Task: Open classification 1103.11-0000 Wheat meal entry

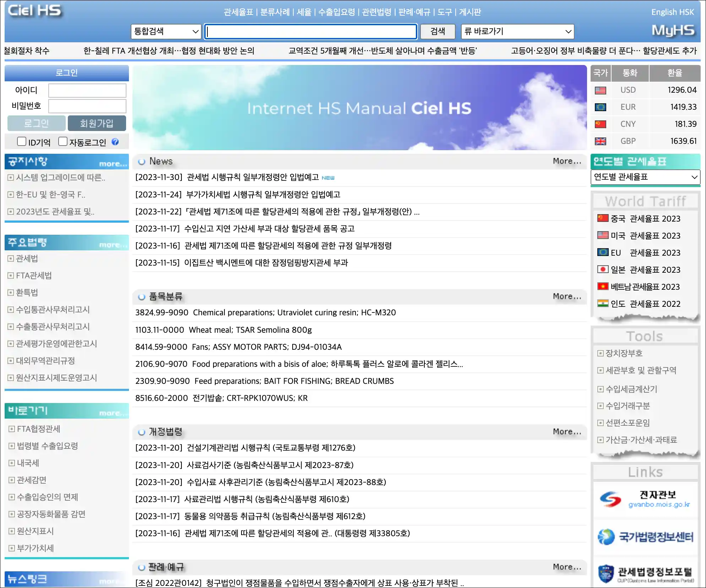Action: [223, 330]
